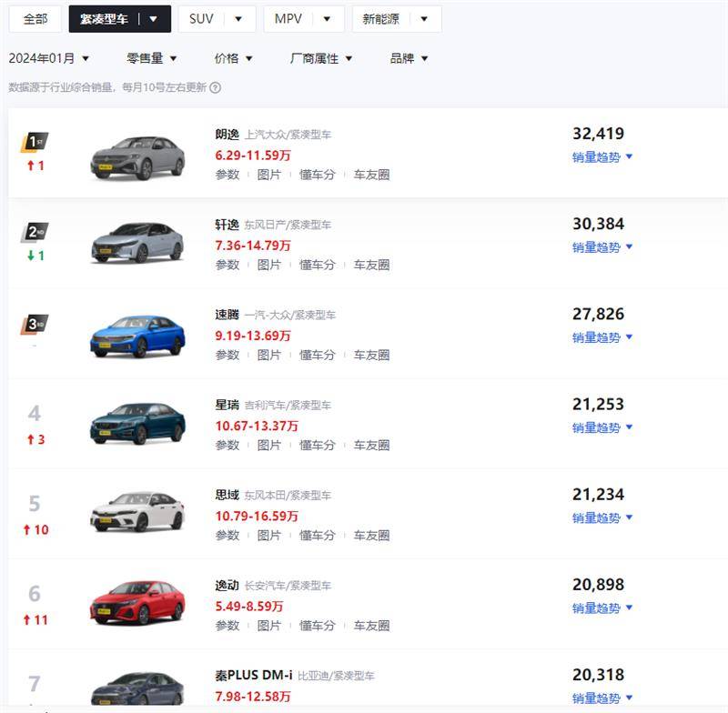Click the 2nd place rank badge

tap(35, 232)
